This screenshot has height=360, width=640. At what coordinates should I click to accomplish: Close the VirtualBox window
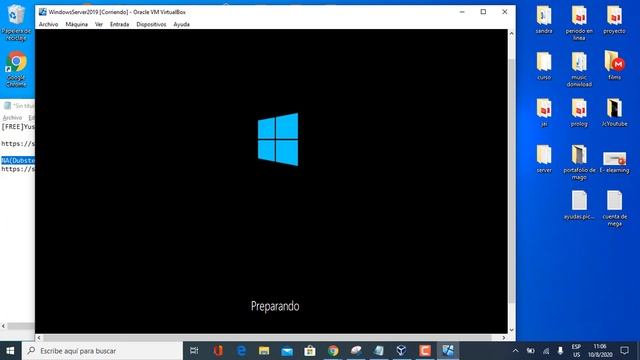[504, 12]
